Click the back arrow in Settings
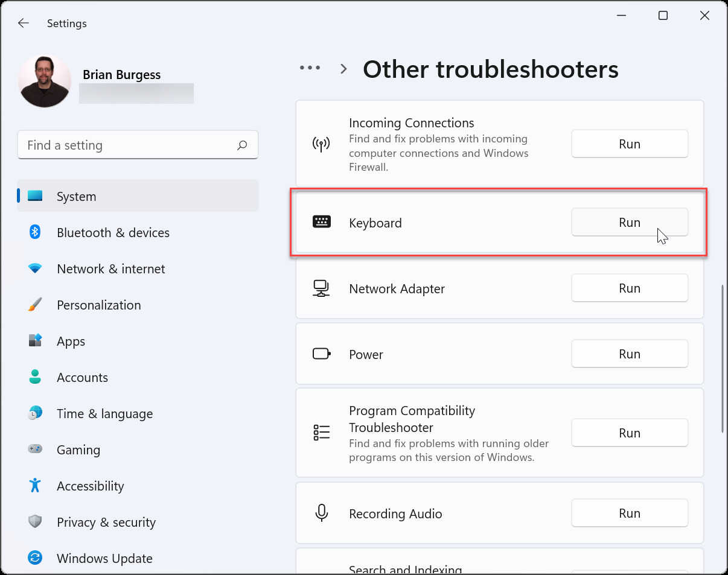 pos(24,23)
